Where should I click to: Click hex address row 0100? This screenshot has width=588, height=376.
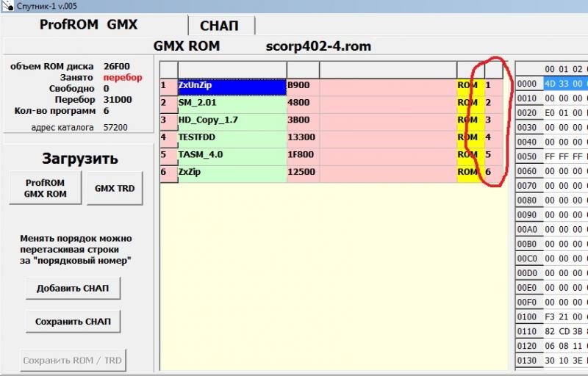pyautogui.click(x=526, y=317)
